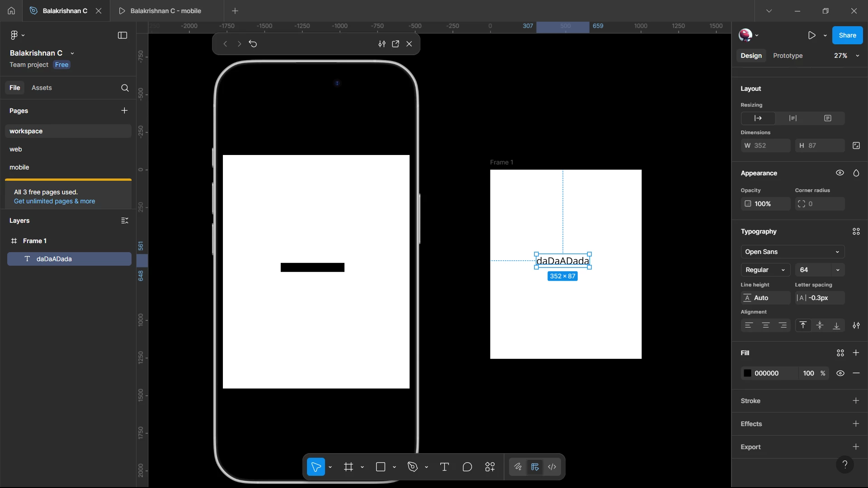Click the black fill color swatch
The image size is (868, 488).
(x=747, y=373)
